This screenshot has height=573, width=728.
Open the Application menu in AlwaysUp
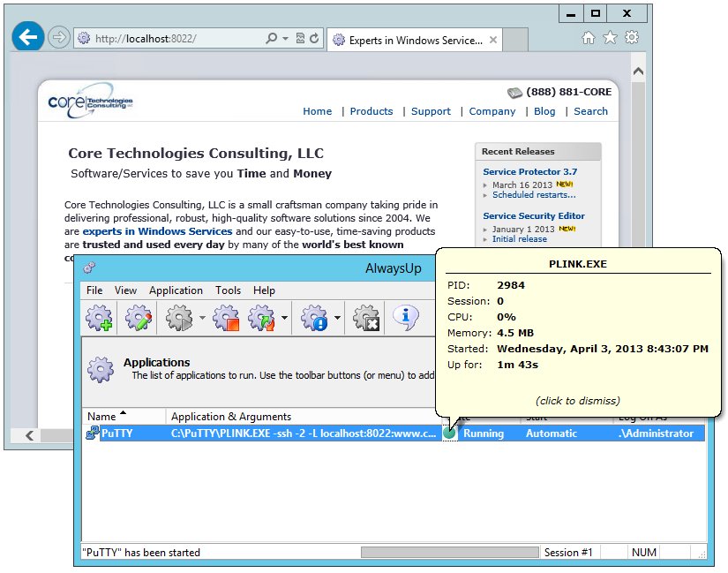click(x=176, y=290)
